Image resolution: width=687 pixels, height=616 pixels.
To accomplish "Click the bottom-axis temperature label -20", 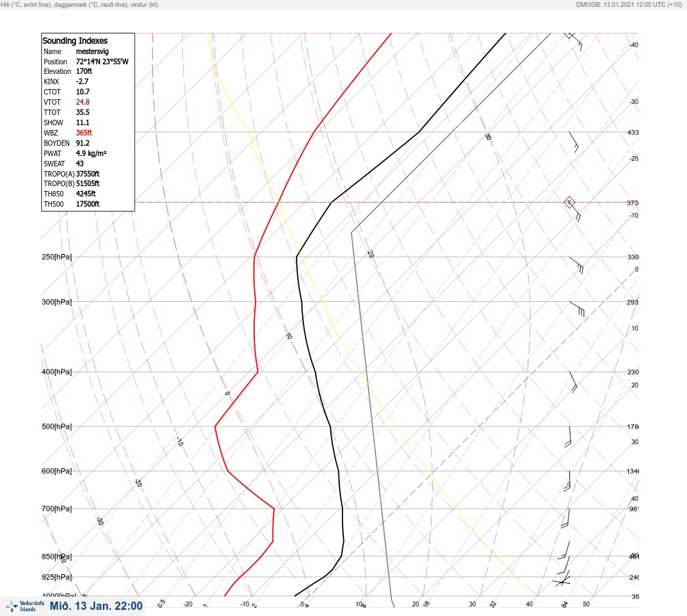I will point(188,604).
